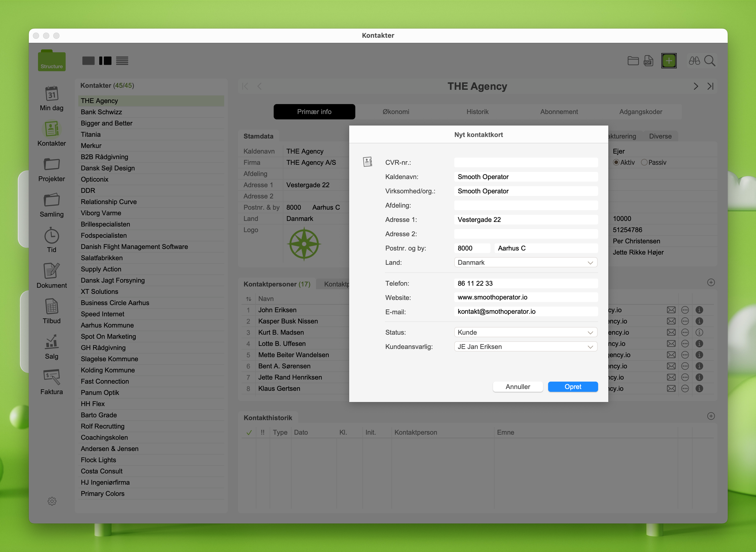Click the green plus new-contact icon

click(669, 61)
